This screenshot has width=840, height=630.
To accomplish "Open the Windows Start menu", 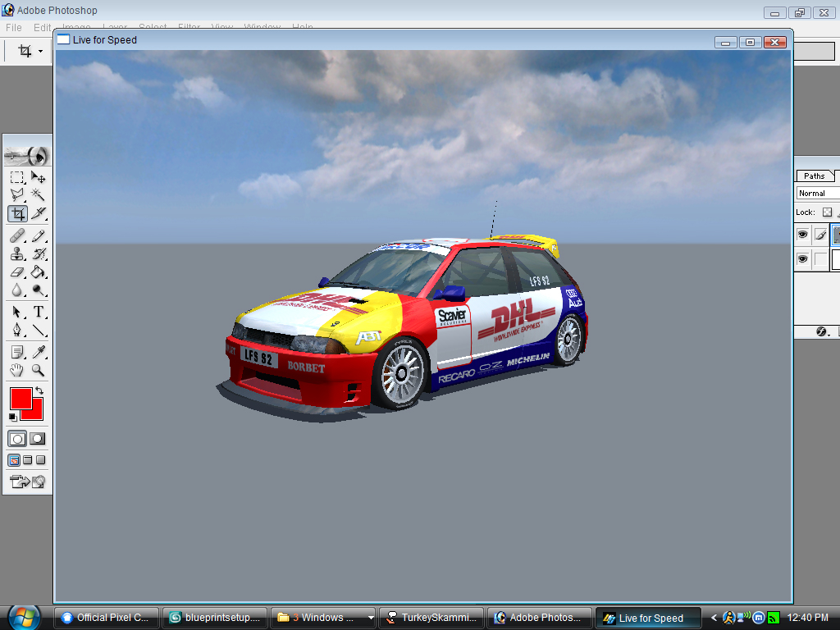I will click(25, 618).
